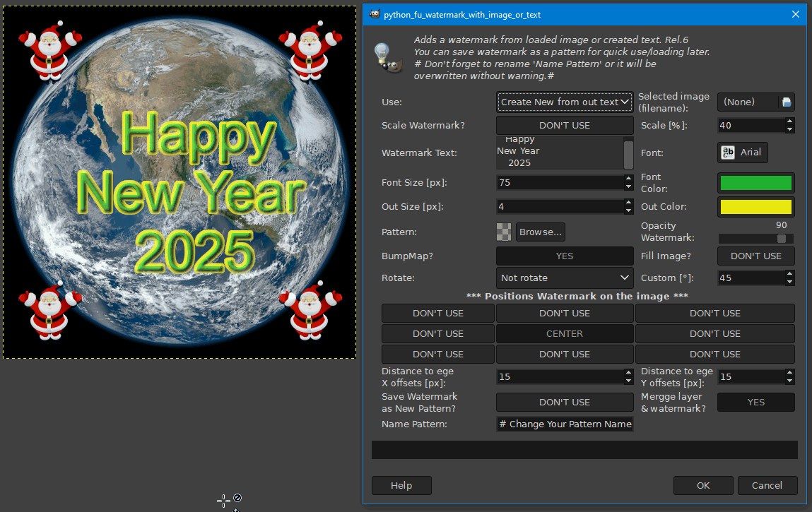Increase X offsets value with up arrow
The image size is (812, 512).
pyautogui.click(x=628, y=373)
